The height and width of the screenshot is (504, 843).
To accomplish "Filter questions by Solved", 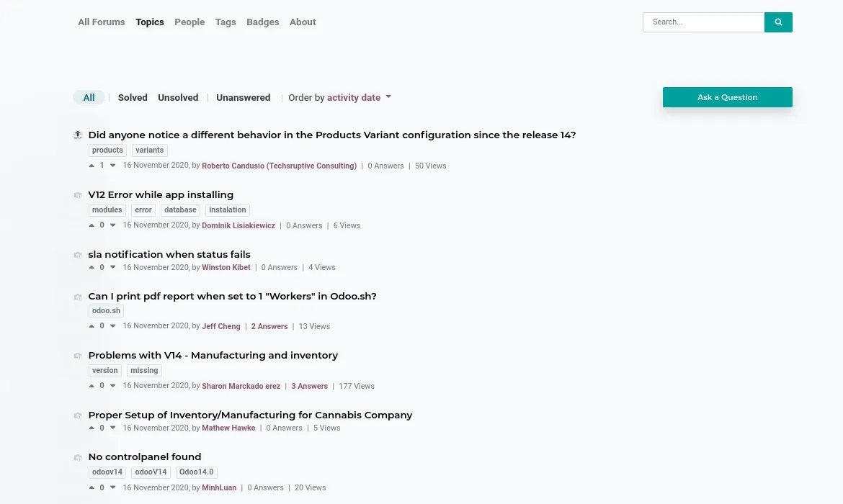I will 133,97.
